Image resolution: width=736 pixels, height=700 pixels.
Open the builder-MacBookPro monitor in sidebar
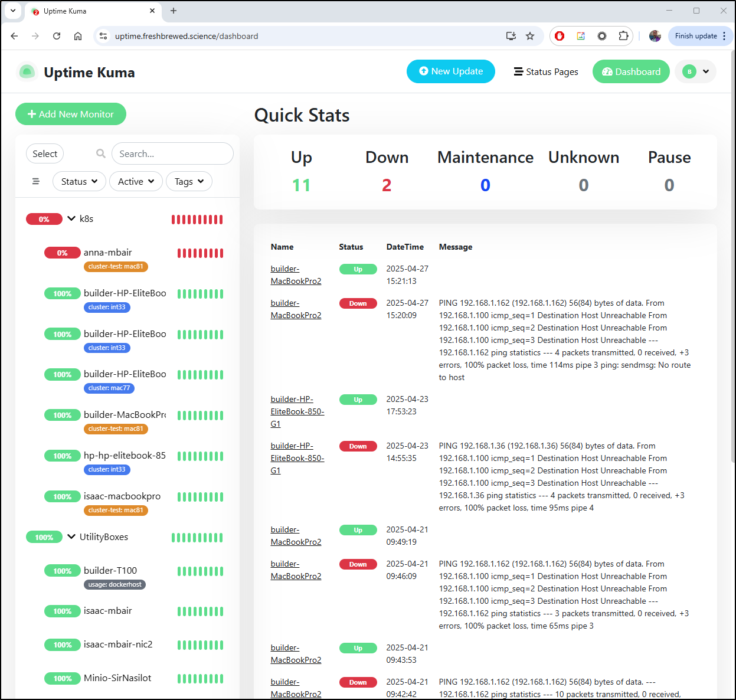(125, 414)
